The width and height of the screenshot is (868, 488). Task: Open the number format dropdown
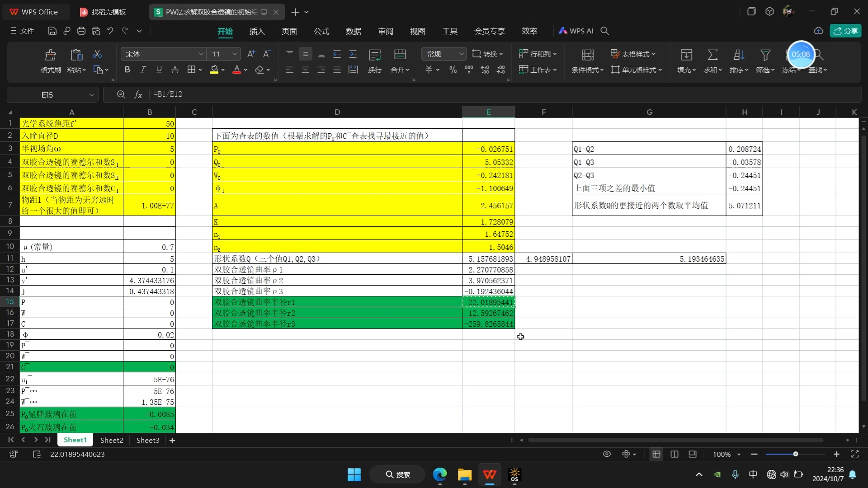[x=461, y=54]
